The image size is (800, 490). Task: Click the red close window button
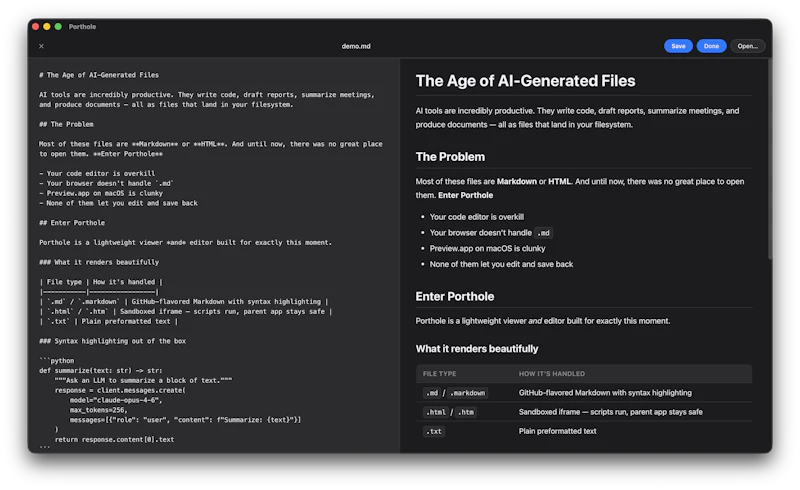[35, 27]
